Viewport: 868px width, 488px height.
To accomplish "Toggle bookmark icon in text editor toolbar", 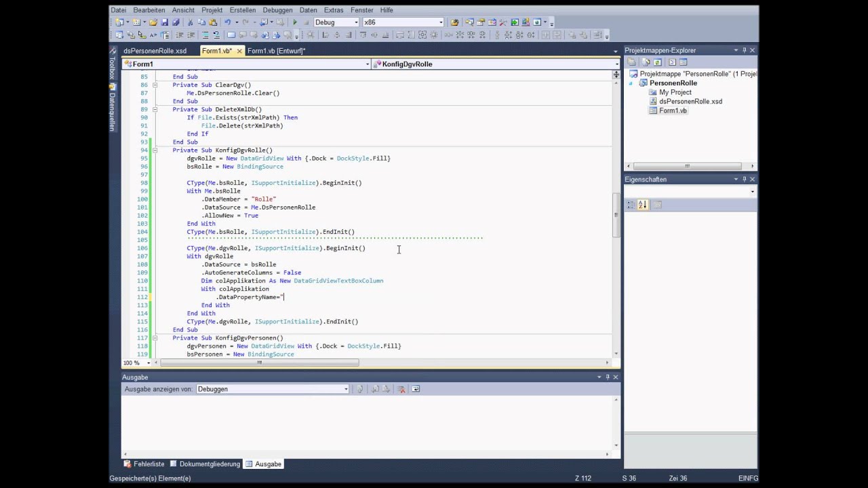I will (x=231, y=35).
